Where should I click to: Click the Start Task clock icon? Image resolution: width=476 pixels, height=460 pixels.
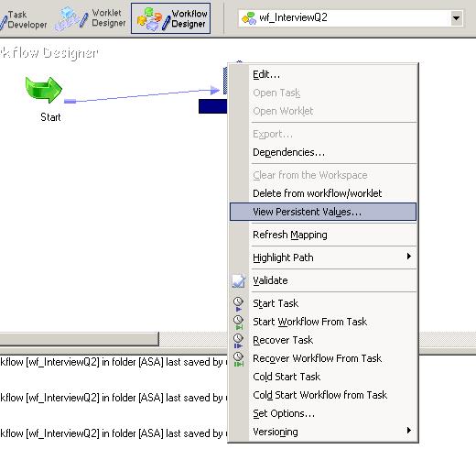click(238, 303)
